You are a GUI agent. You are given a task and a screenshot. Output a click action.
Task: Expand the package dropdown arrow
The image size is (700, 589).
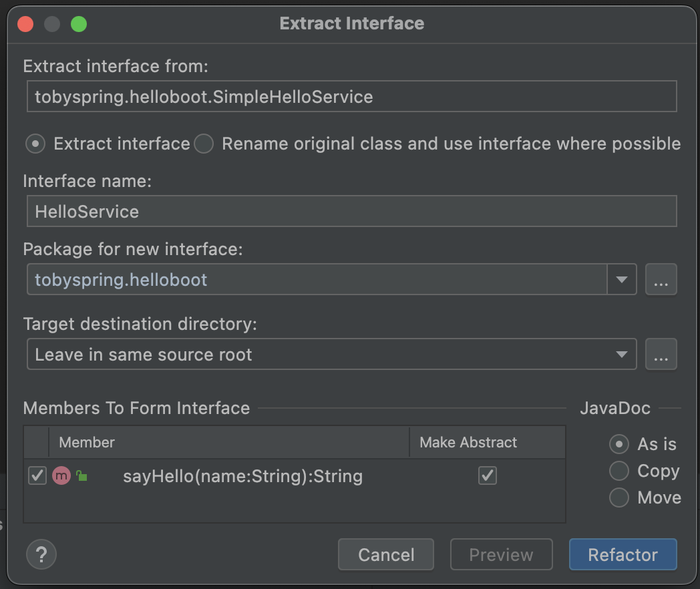point(622,280)
